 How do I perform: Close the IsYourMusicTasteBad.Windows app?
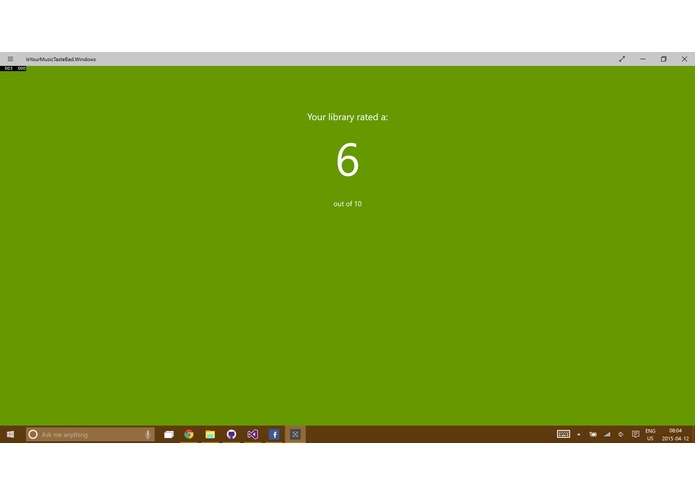click(684, 59)
